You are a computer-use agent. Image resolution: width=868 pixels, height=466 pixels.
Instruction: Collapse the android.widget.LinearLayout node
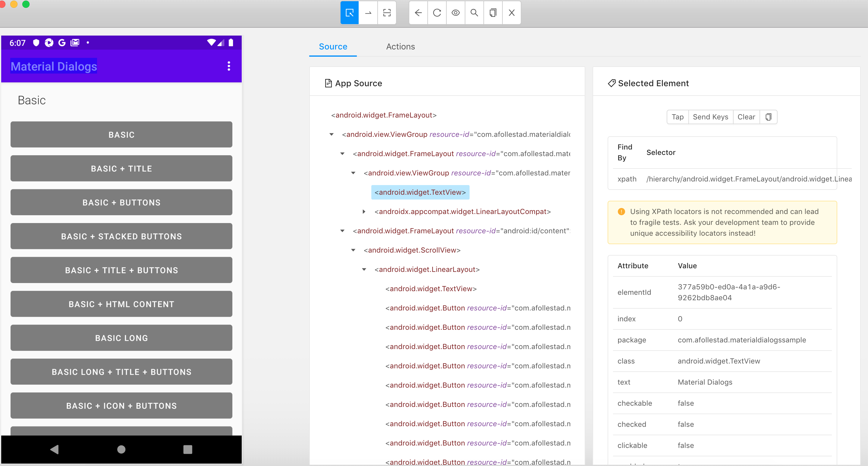pyautogui.click(x=364, y=269)
